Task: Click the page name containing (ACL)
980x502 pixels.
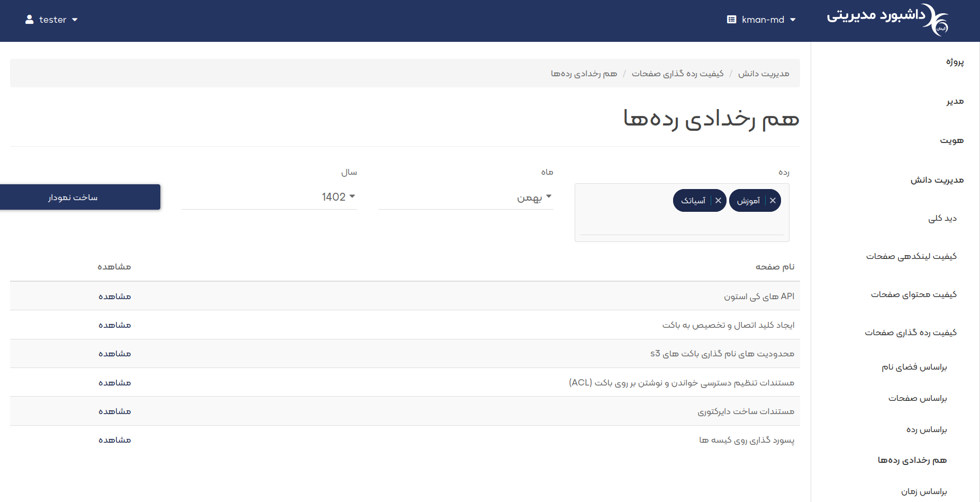Action: click(x=682, y=383)
